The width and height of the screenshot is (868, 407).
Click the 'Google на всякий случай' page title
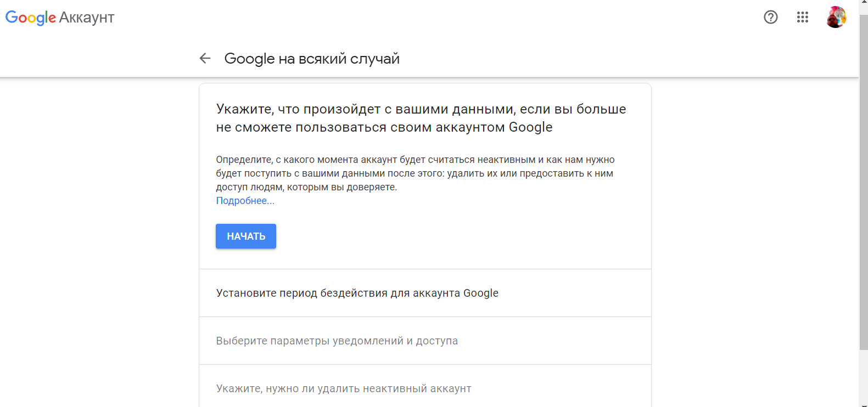pyautogui.click(x=312, y=59)
